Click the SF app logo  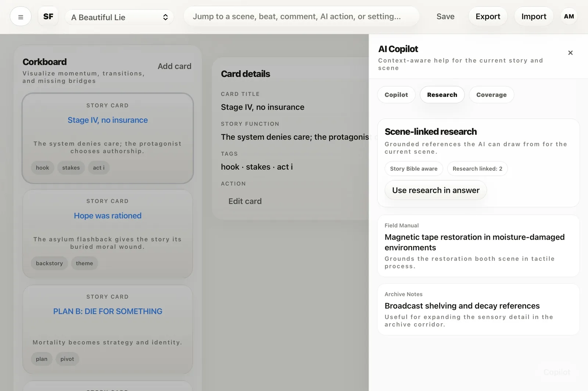pyautogui.click(x=48, y=17)
